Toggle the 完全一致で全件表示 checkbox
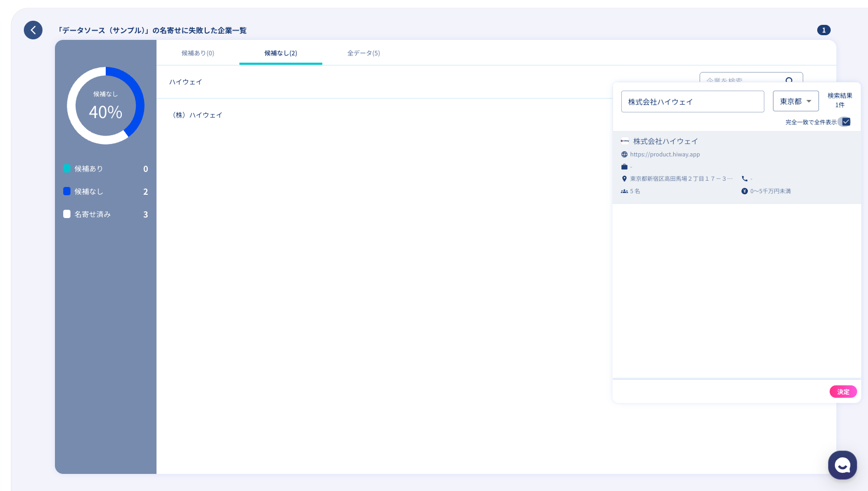 (x=846, y=122)
